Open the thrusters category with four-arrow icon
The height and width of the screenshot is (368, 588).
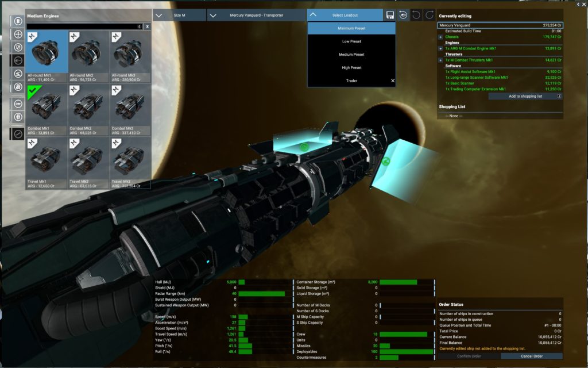(x=18, y=34)
